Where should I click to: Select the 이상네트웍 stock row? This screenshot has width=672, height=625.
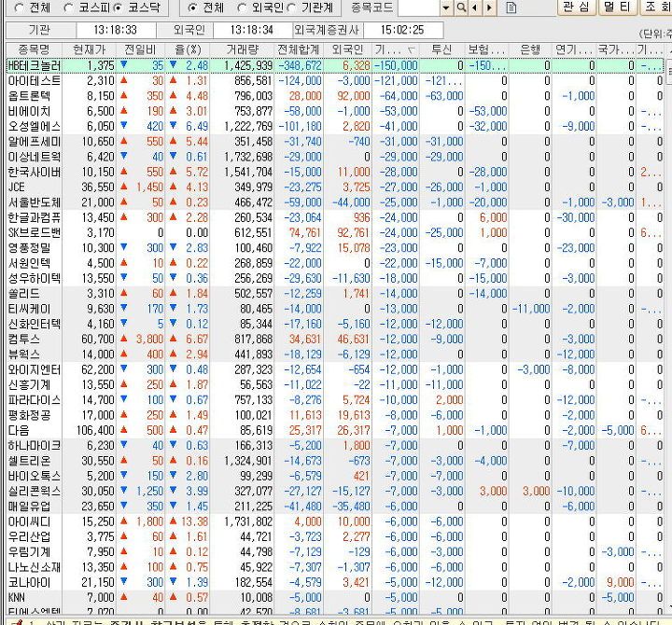pyautogui.click(x=335, y=157)
